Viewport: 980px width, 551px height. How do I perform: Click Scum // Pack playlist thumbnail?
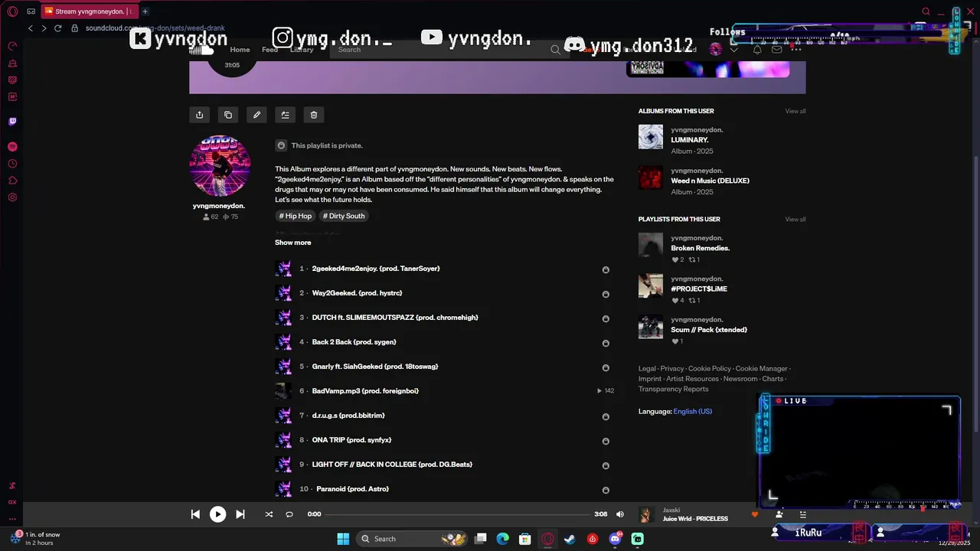pyautogui.click(x=651, y=326)
